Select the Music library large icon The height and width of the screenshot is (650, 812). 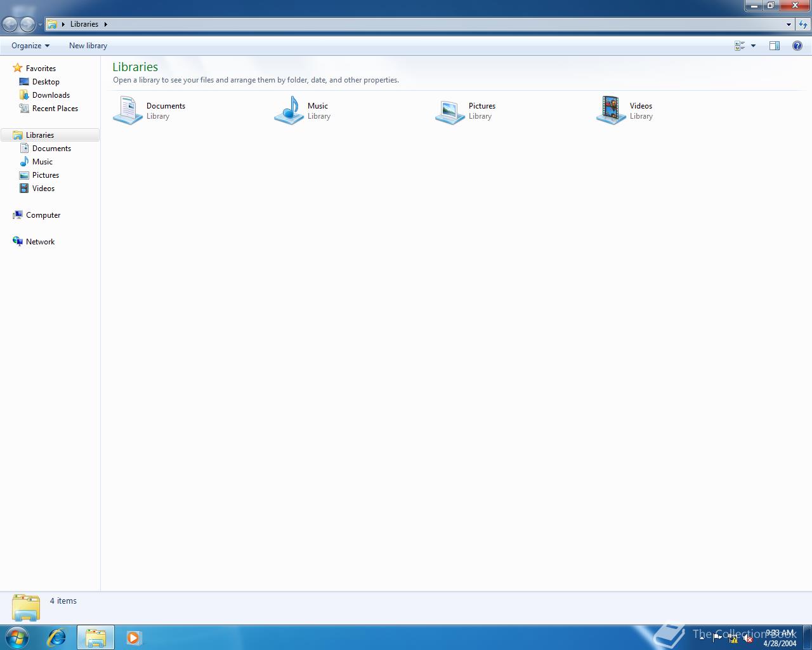point(289,110)
